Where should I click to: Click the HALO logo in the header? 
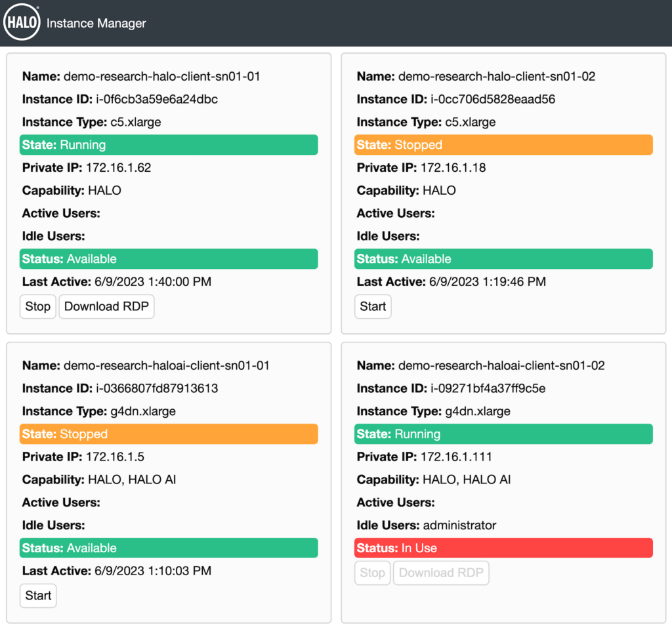[22, 22]
